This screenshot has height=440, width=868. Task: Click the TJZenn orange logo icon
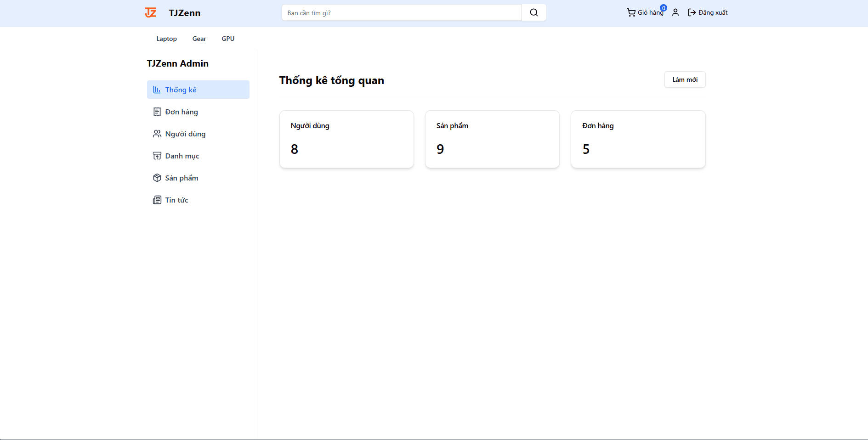click(x=151, y=13)
